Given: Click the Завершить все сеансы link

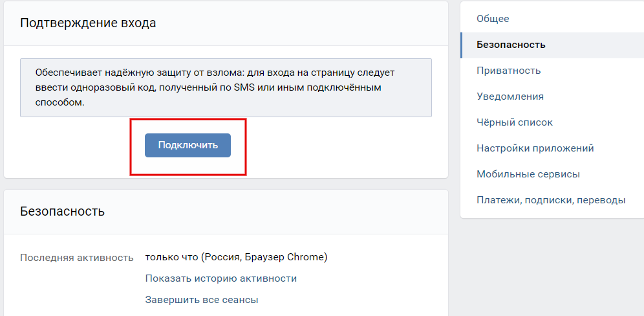Looking at the screenshot, I should (202, 300).
